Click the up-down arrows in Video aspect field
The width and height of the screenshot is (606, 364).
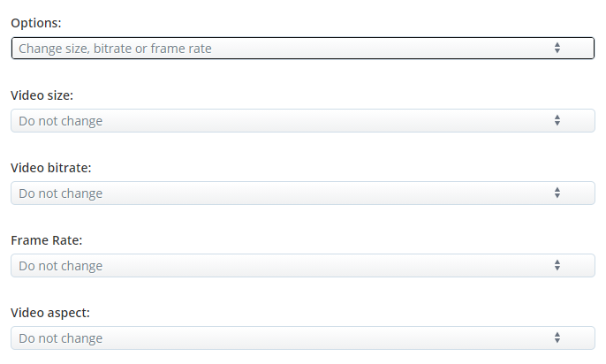[557, 337]
